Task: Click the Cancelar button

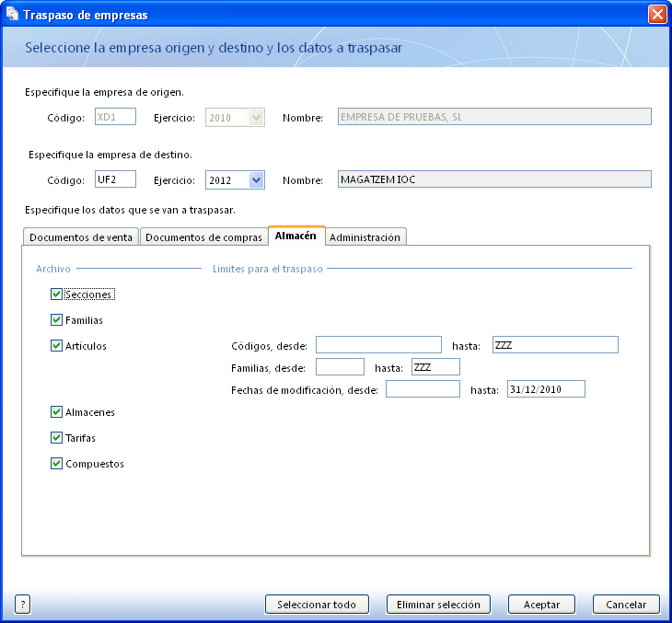Action: coord(626,605)
